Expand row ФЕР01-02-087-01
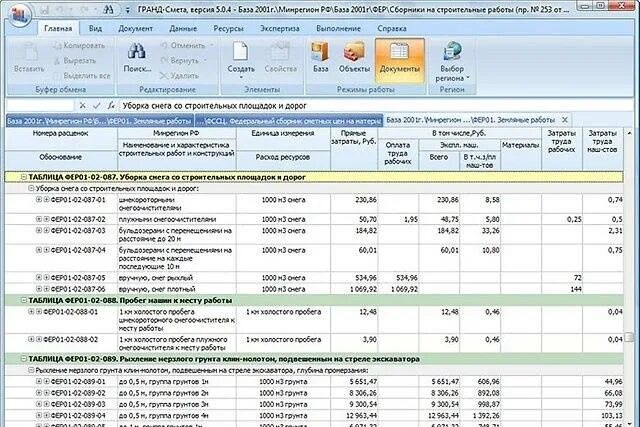The width and height of the screenshot is (640, 427). pyautogui.click(x=39, y=200)
